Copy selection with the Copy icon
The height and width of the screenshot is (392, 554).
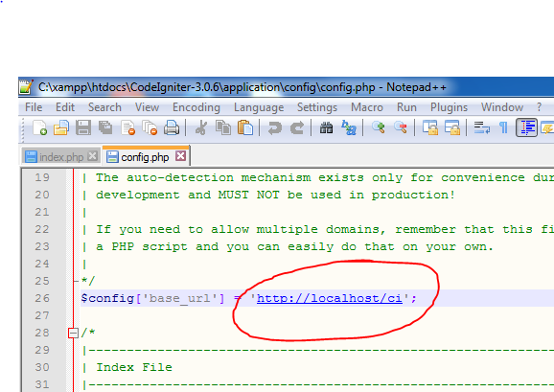[223, 127]
